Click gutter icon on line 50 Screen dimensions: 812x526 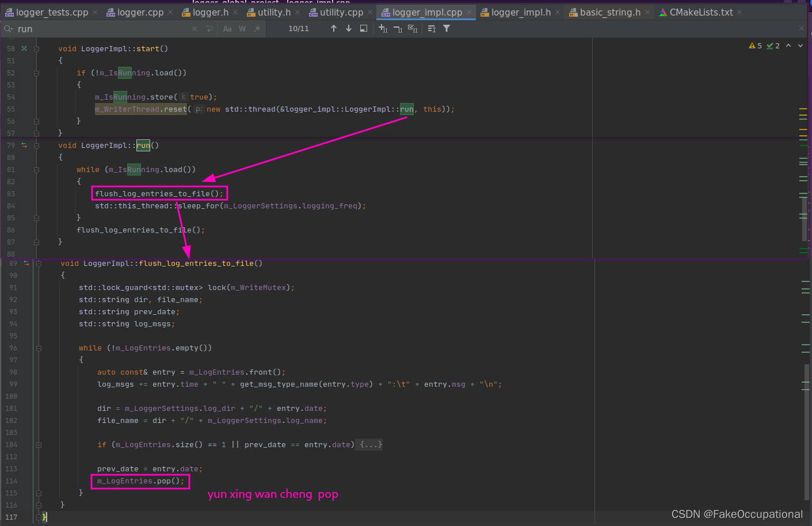(24, 48)
